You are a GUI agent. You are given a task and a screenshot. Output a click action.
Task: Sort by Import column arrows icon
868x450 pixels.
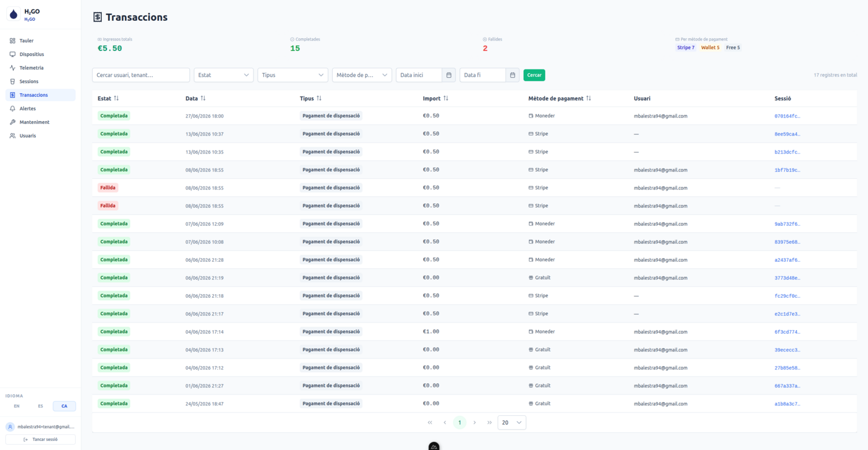point(446,98)
